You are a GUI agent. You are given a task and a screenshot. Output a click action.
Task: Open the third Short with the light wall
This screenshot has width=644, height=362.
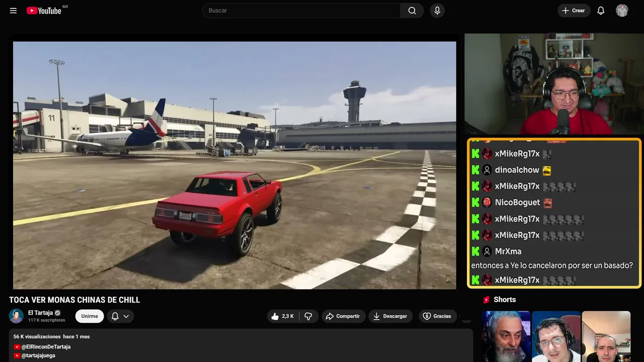tap(606, 336)
